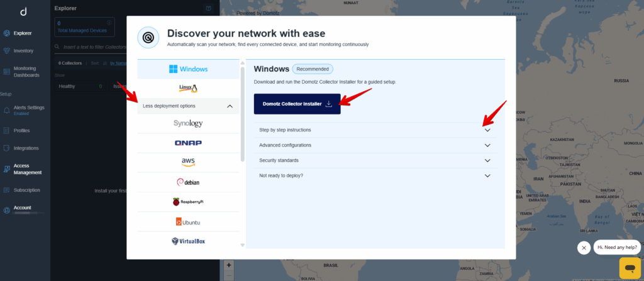Choose Synology from deployment list
644x281 pixels.
coord(188,123)
